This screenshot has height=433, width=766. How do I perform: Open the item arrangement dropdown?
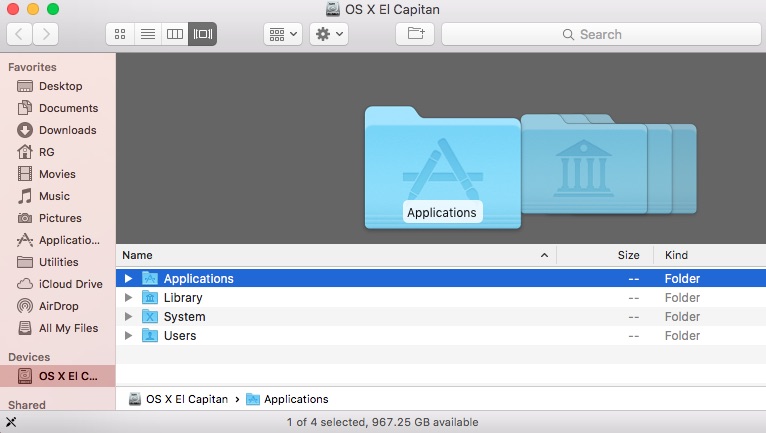[x=283, y=34]
